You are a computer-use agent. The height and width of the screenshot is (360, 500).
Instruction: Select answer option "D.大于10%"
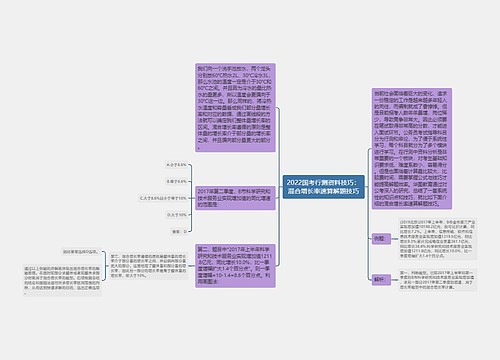tap(177, 215)
